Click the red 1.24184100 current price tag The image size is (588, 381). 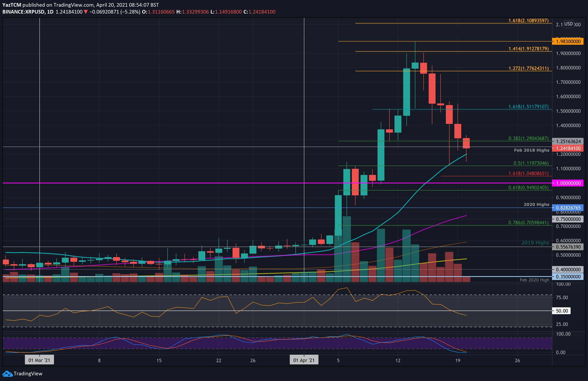[x=568, y=148]
